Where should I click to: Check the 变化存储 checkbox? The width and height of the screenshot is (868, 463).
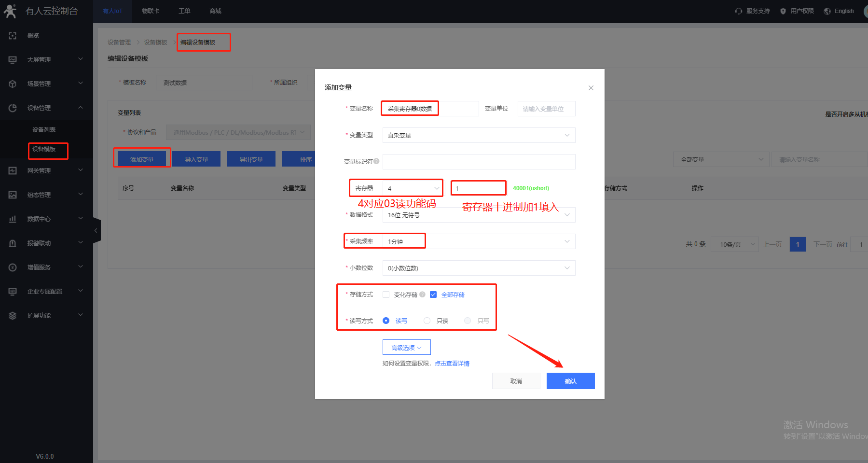click(386, 295)
